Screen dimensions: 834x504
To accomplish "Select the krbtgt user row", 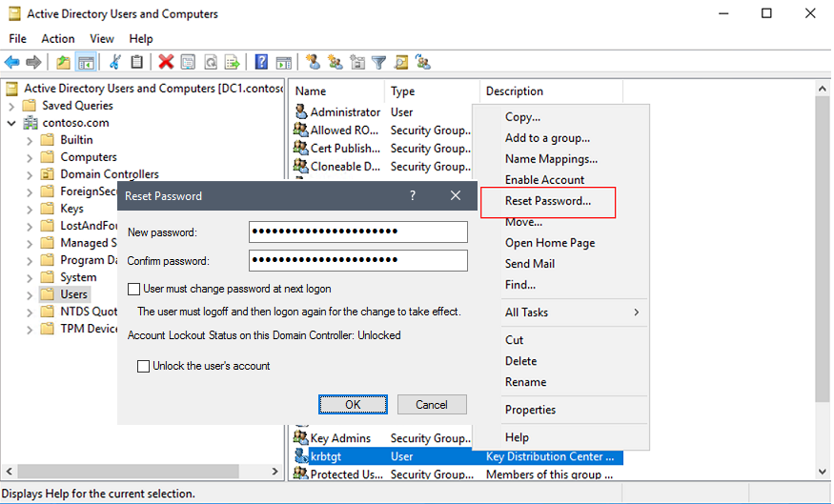I will tap(458, 456).
